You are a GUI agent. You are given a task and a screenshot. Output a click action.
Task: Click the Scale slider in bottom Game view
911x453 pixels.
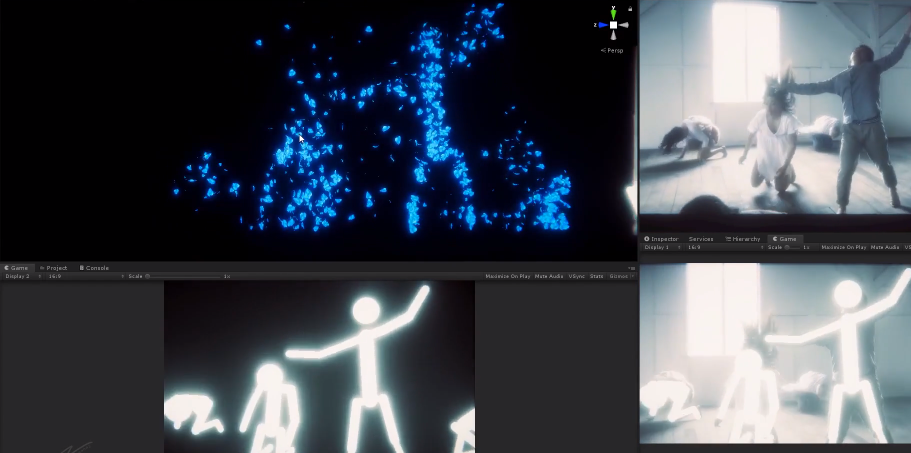185,276
